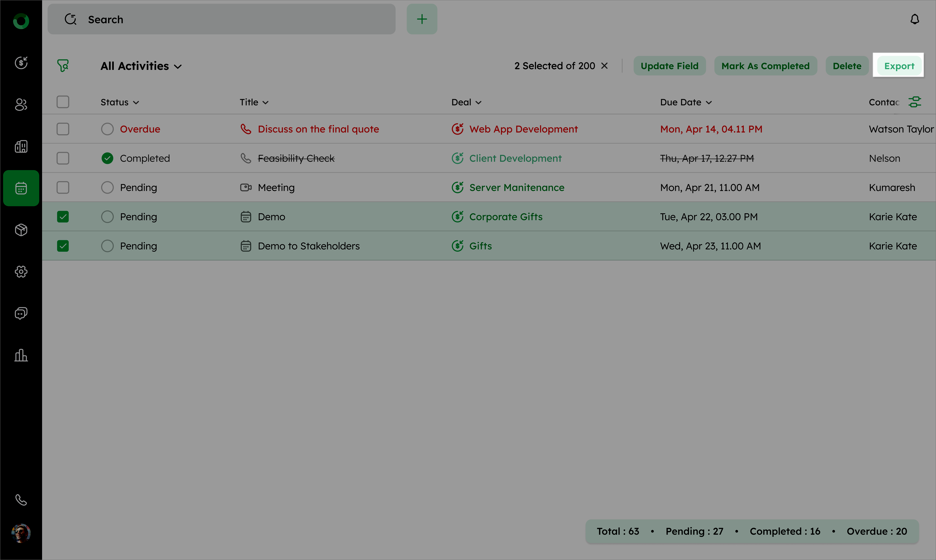Uncheck the Demo to Stakeholders row checkbox
This screenshot has height=560, width=936.
[63, 246]
